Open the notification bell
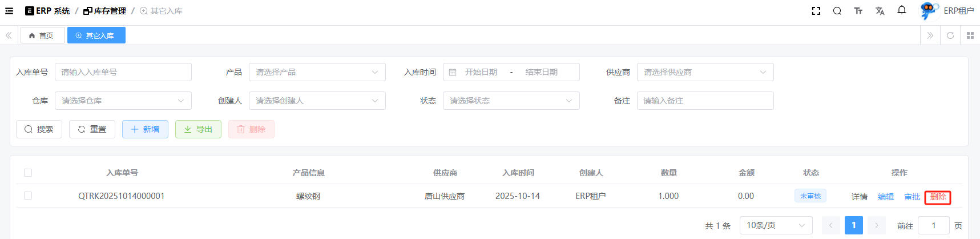This screenshot has height=239, width=980. (902, 10)
